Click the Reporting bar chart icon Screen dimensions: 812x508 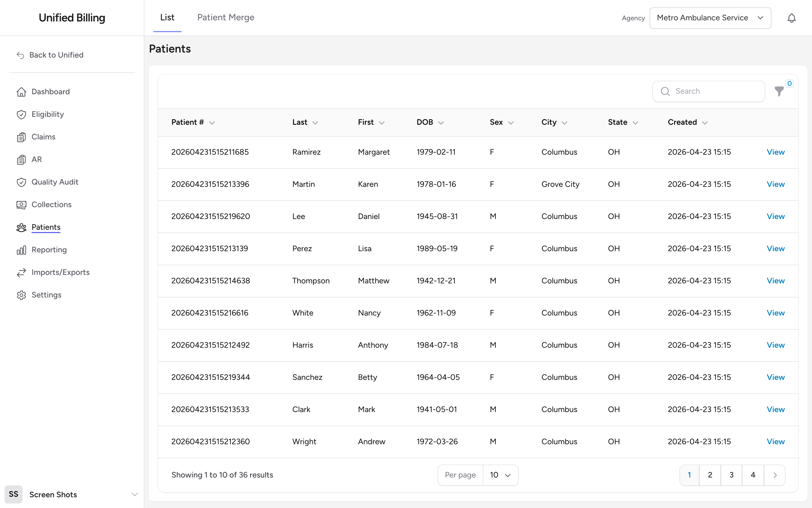tap(21, 250)
